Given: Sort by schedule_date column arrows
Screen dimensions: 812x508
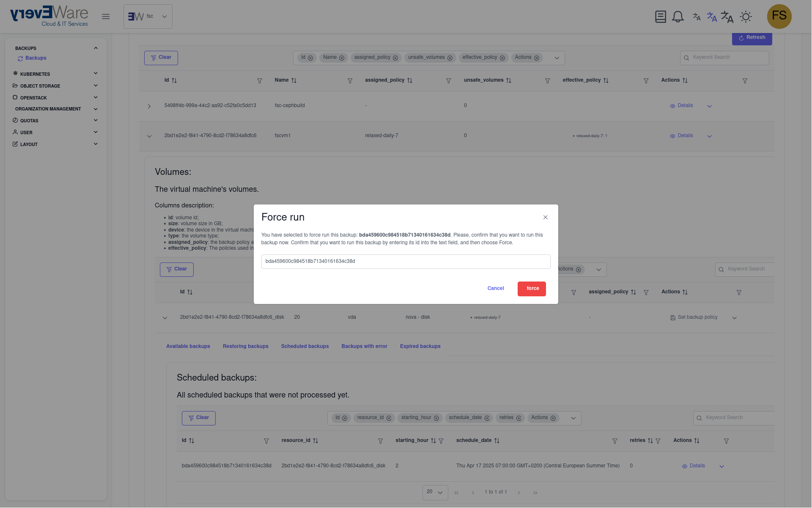Looking at the screenshot, I should point(497,441).
